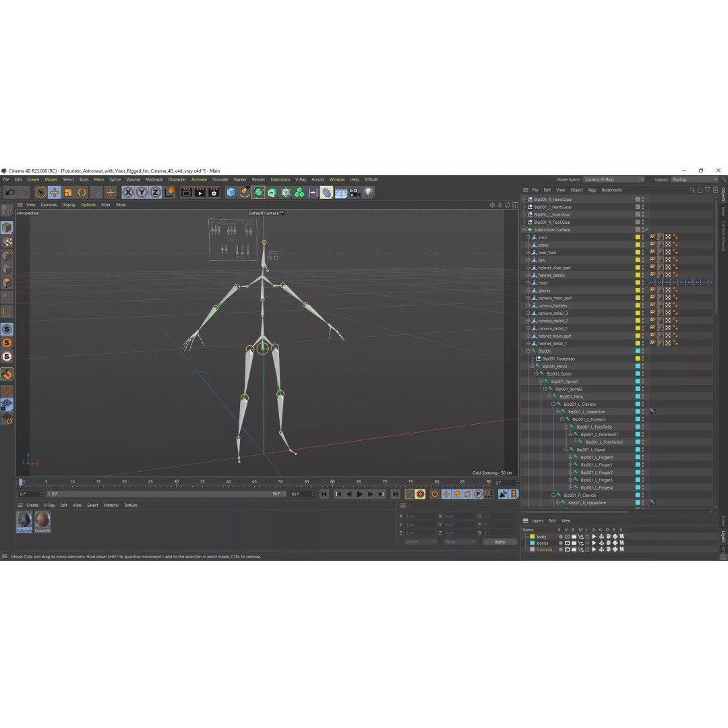Toggle X-axis lock
The image size is (728, 728).
tap(128, 192)
